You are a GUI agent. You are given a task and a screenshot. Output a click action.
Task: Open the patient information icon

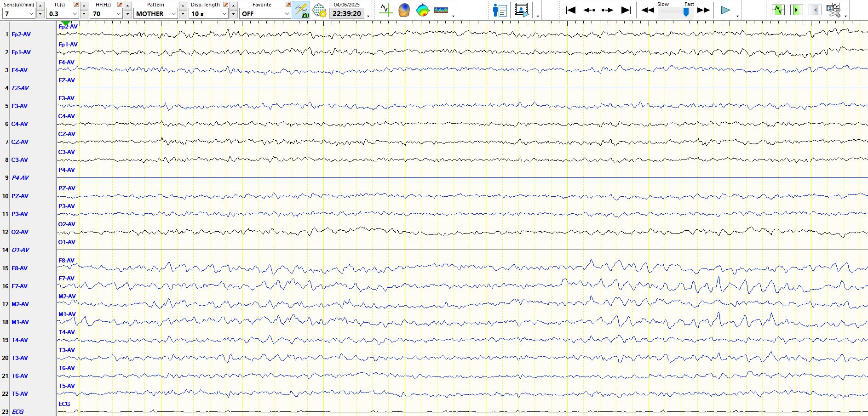(500, 10)
